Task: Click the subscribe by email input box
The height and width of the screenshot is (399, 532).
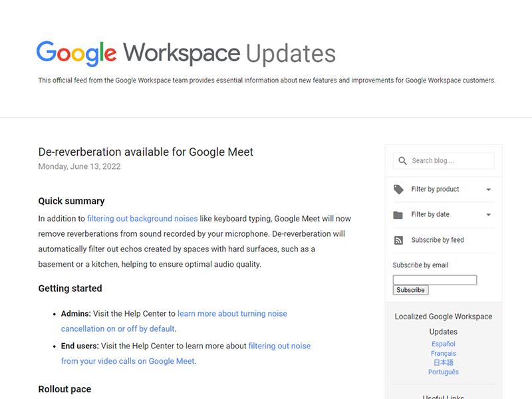Action: coord(434,280)
